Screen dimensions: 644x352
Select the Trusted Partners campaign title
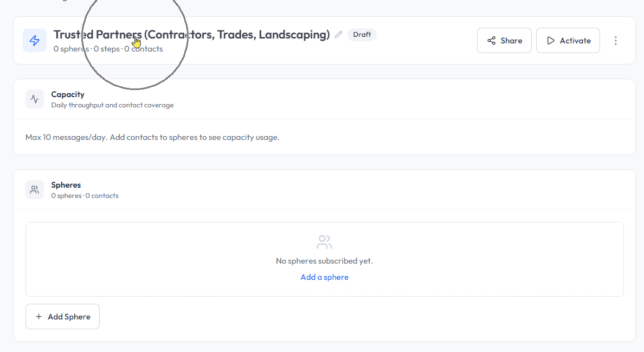click(191, 35)
